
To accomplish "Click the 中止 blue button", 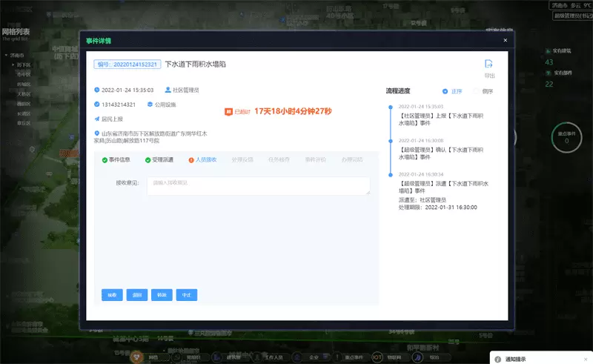I will click(x=187, y=295).
